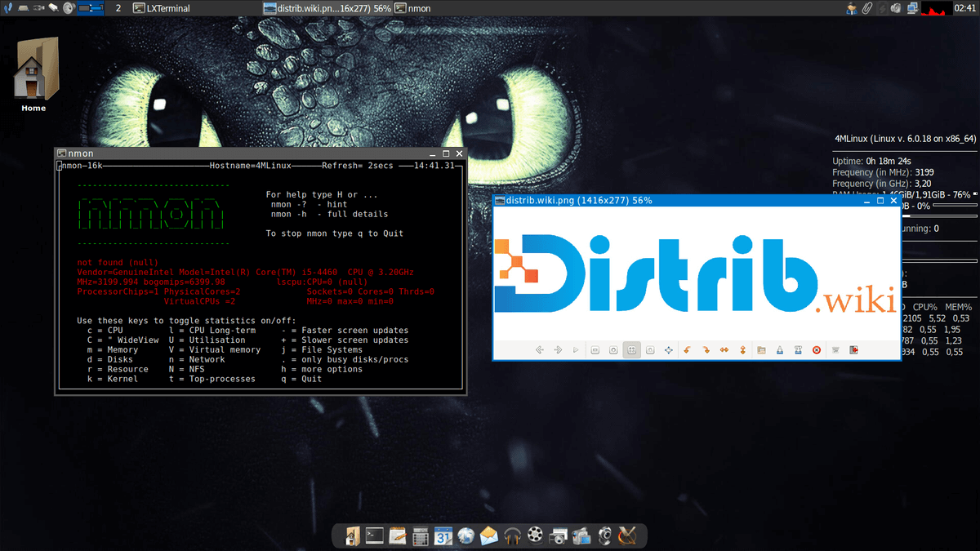Image resolution: width=980 pixels, height=551 pixels.
Task: Click the save as icon in viewer toolbar
Action: (x=798, y=349)
